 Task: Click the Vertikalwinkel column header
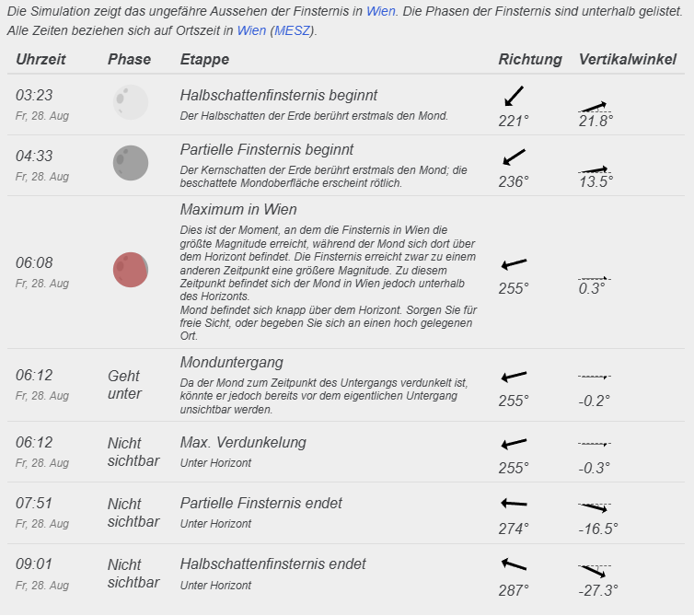click(628, 59)
